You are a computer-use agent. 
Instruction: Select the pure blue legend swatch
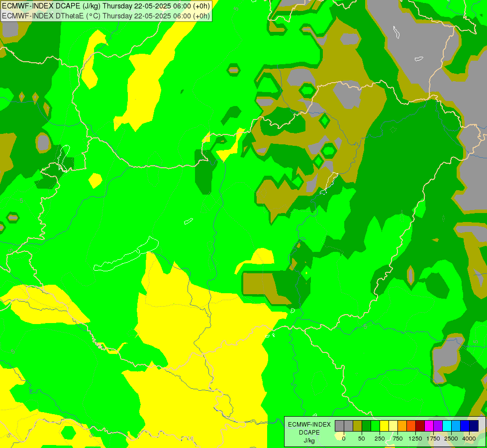coord(465,426)
